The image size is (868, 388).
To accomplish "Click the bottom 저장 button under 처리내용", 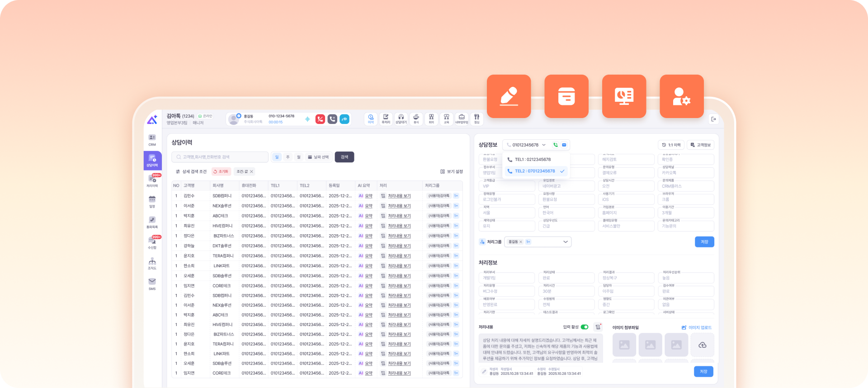I will coord(703,371).
